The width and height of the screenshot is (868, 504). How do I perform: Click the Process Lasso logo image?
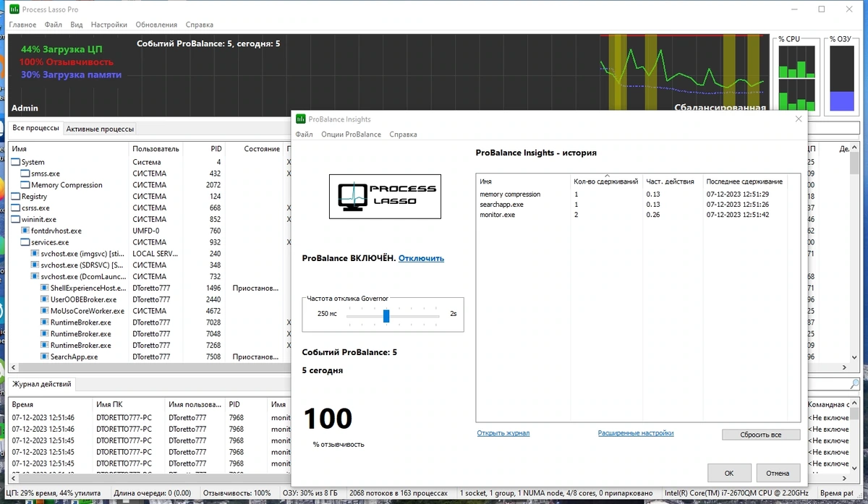tap(383, 196)
